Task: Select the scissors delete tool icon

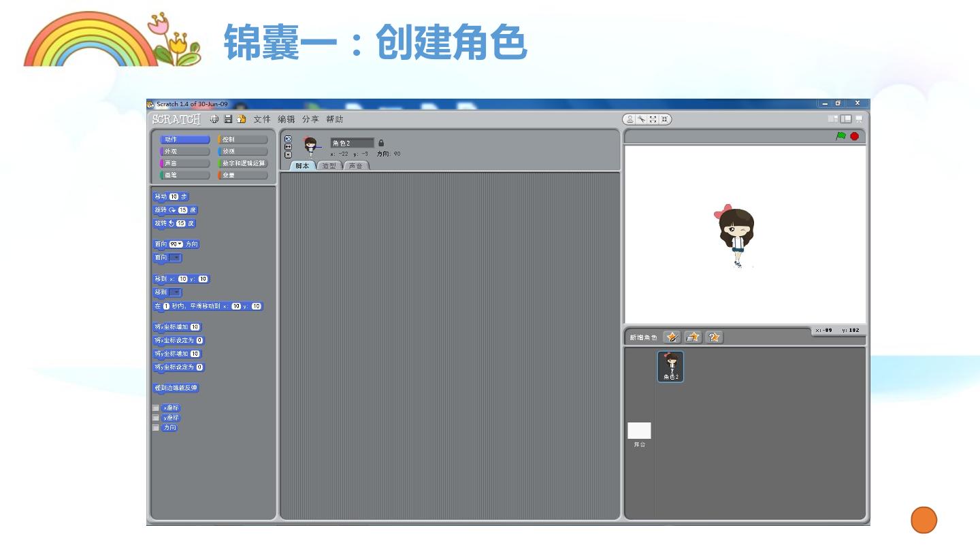Action: pyautogui.click(x=642, y=119)
